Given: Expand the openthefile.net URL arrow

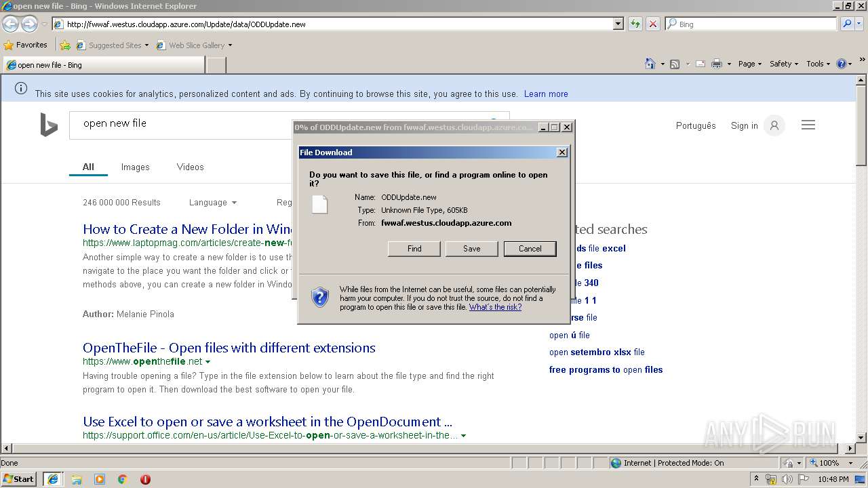Looking at the screenshot, I should (x=208, y=362).
